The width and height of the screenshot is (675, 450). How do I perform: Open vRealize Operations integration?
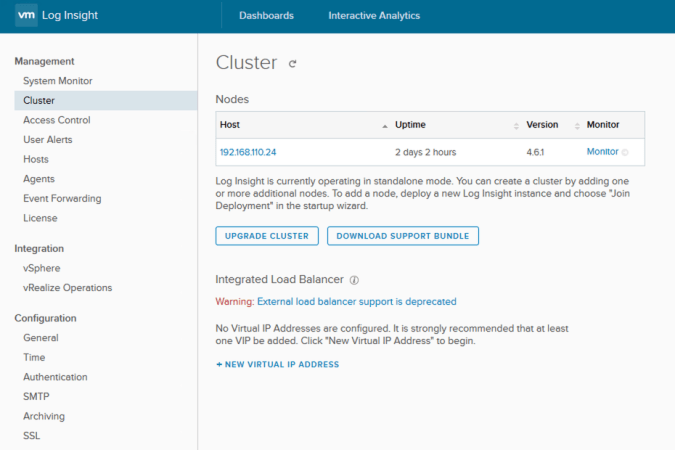click(x=68, y=288)
